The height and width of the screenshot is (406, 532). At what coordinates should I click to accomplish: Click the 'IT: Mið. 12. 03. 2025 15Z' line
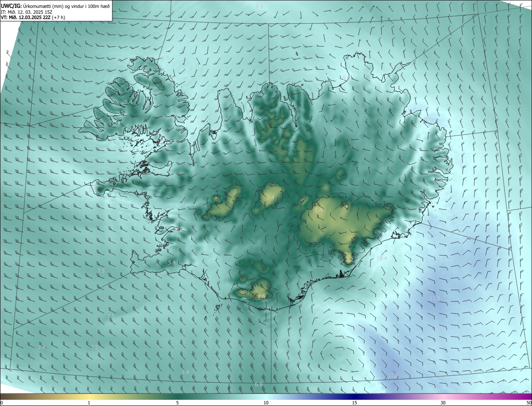(26, 12)
